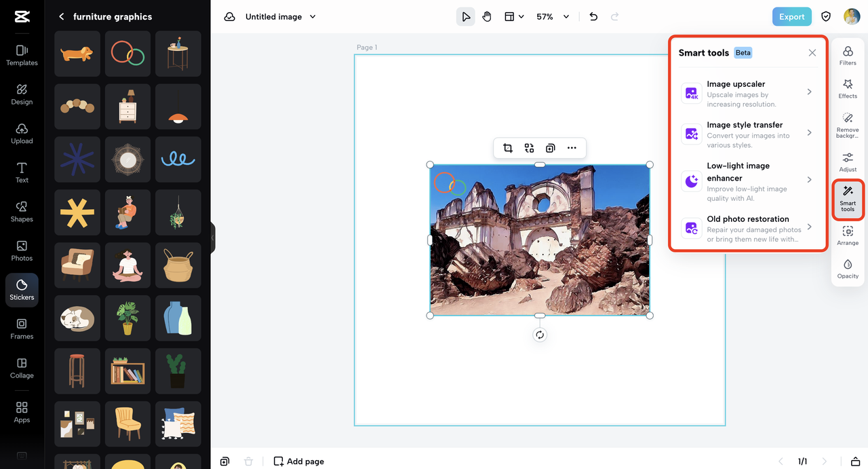Close the Smart tools panel
868x469 pixels.
(812, 52)
